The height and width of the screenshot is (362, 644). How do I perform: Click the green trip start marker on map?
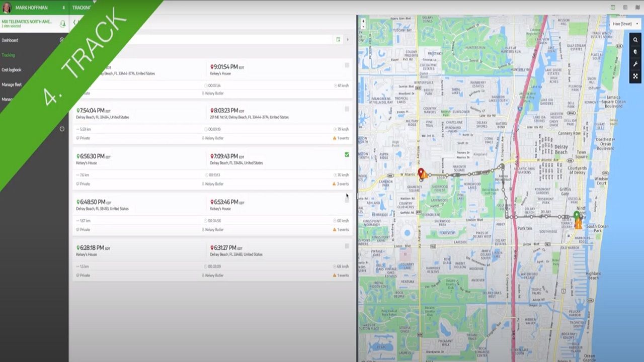(577, 215)
